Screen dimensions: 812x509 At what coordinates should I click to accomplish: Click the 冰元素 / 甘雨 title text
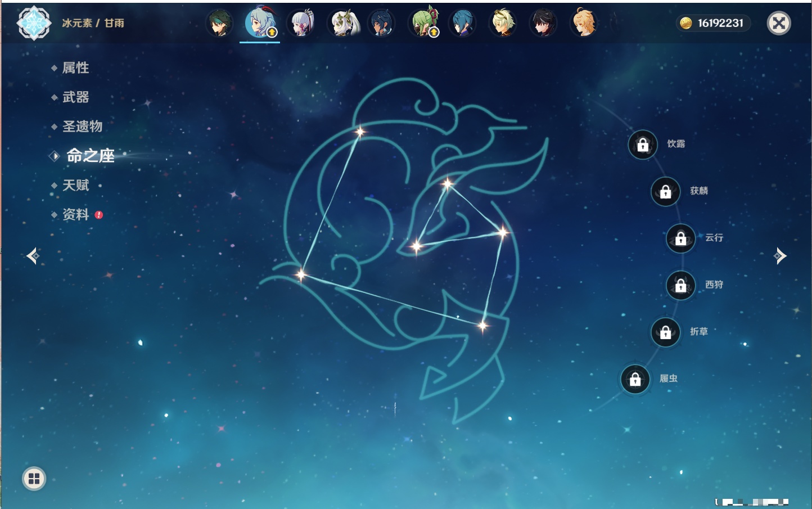click(93, 23)
